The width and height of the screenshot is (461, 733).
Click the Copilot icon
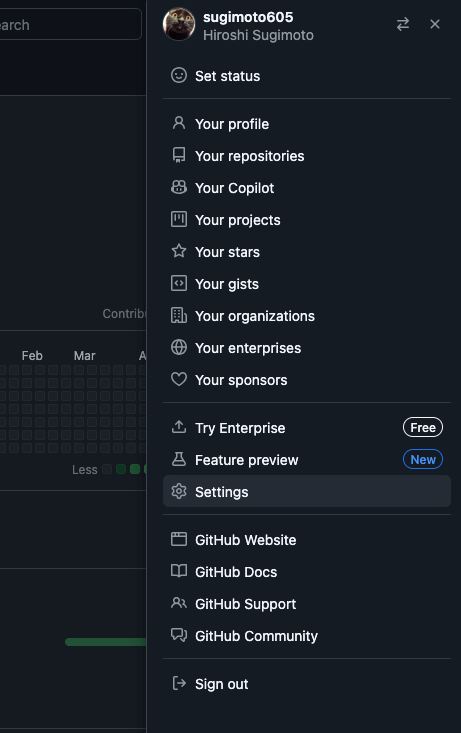pyautogui.click(x=179, y=187)
